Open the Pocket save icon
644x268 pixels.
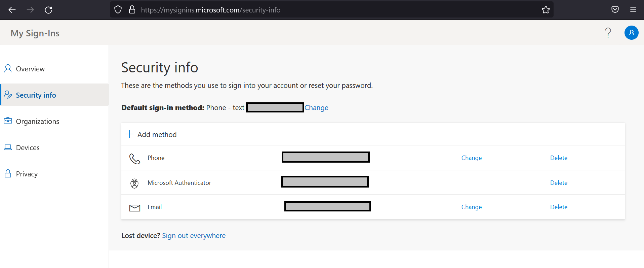[x=615, y=10]
